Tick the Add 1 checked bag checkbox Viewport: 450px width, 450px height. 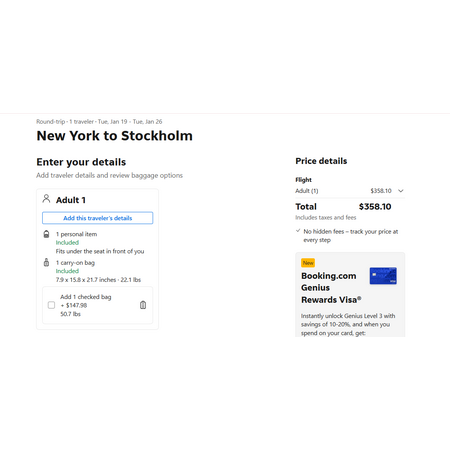point(51,305)
